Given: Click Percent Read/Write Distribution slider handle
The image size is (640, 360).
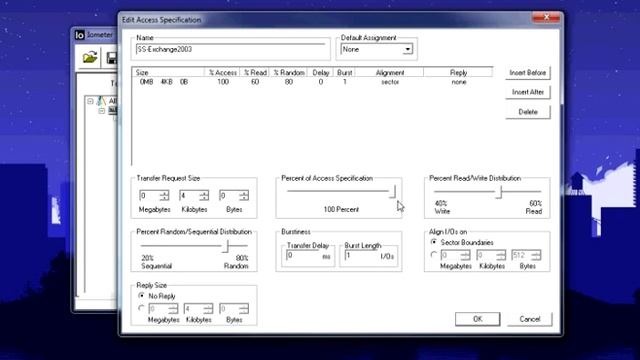Looking at the screenshot, I should click(x=499, y=192).
